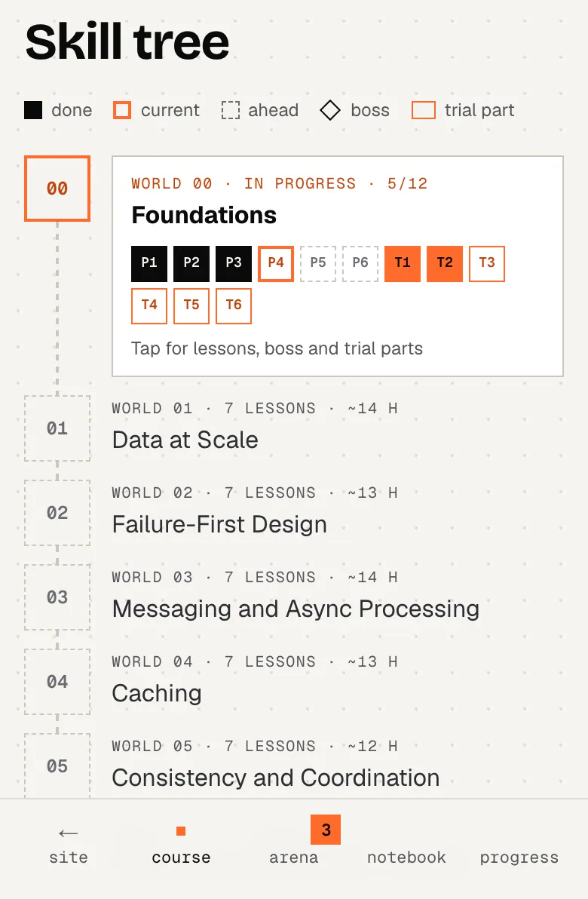Open trial part T5
Screen dimensions: 588x899
(191, 306)
